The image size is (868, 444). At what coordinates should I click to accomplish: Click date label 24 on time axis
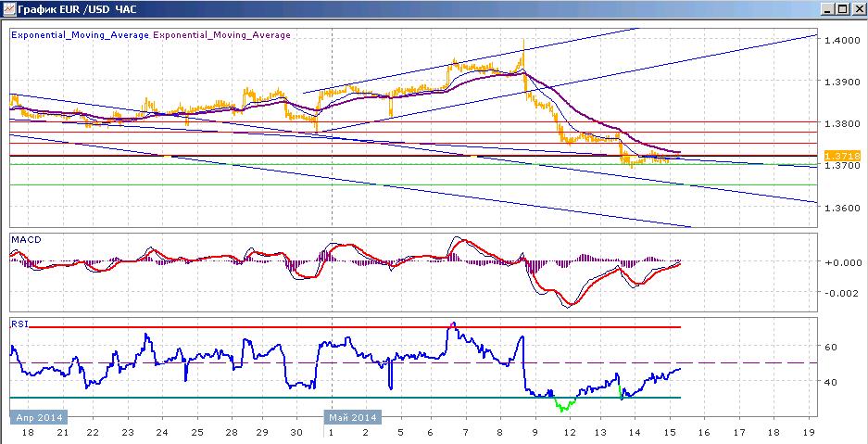click(x=162, y=432)
